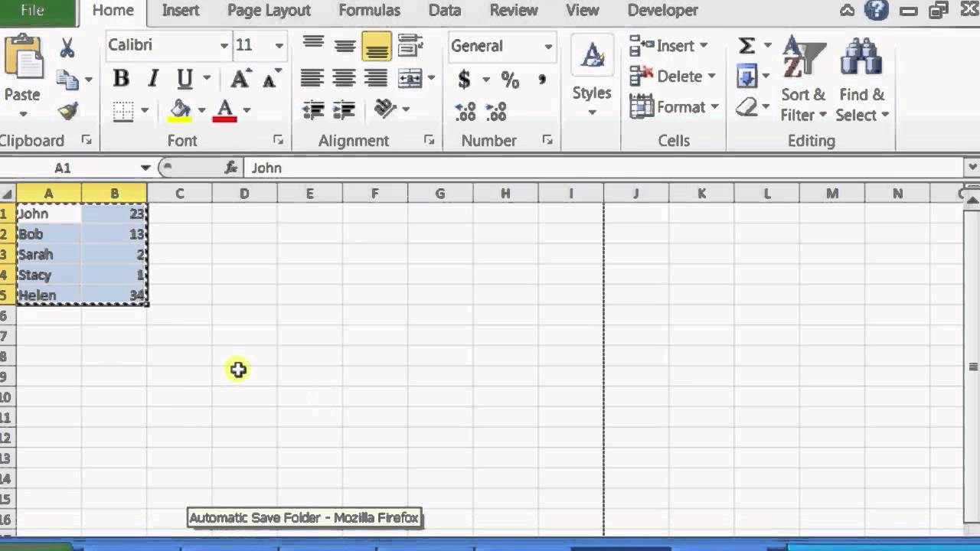Align text right
The height and width of the screenshot is (551, 980).
tap(376, 77)
